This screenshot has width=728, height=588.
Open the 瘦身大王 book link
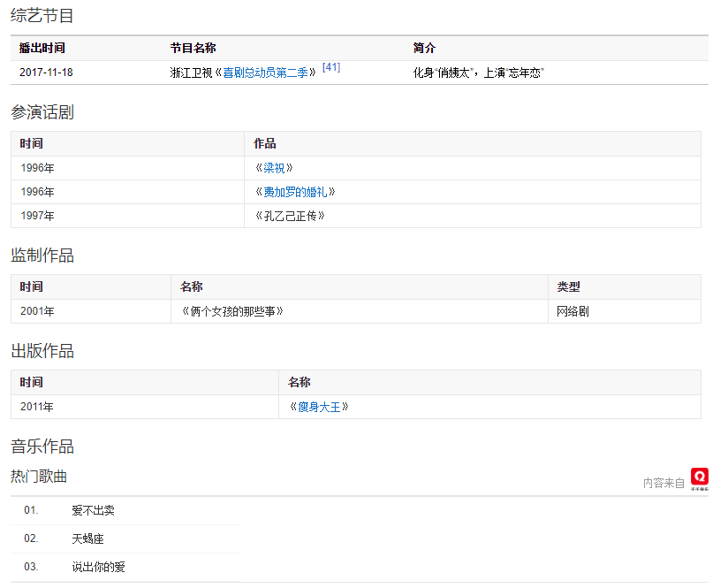click(319, 407)
